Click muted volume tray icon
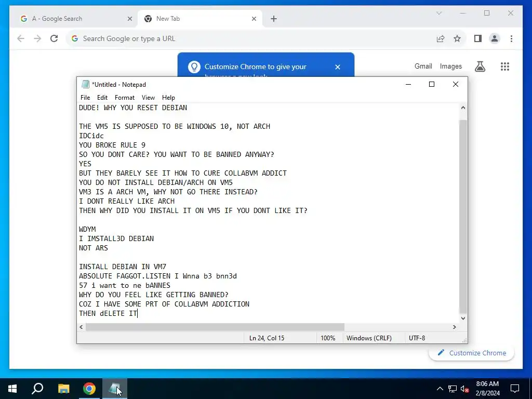 [x=464, y=389]
